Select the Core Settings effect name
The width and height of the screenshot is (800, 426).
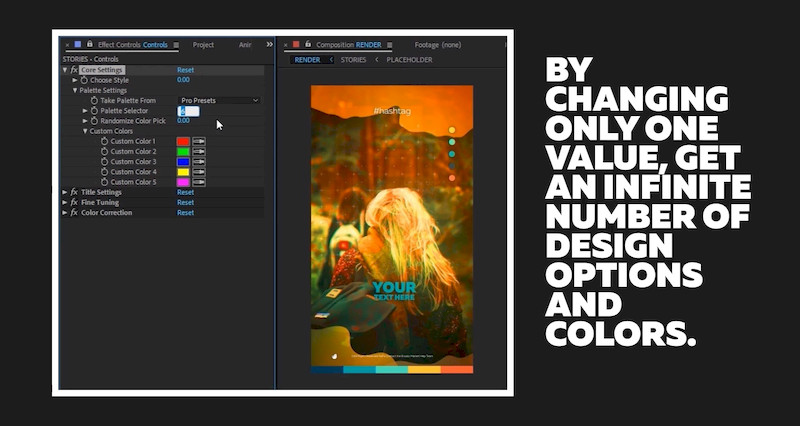pos(102,70)
